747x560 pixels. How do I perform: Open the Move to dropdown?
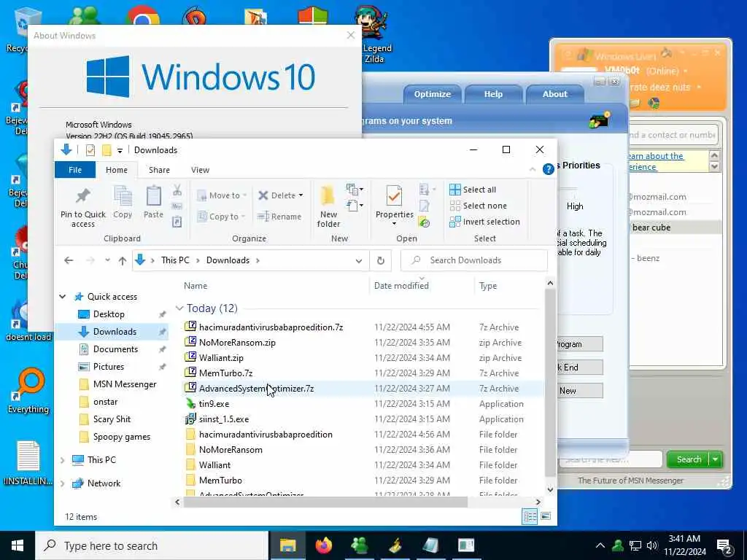click(x=222, y=195)
